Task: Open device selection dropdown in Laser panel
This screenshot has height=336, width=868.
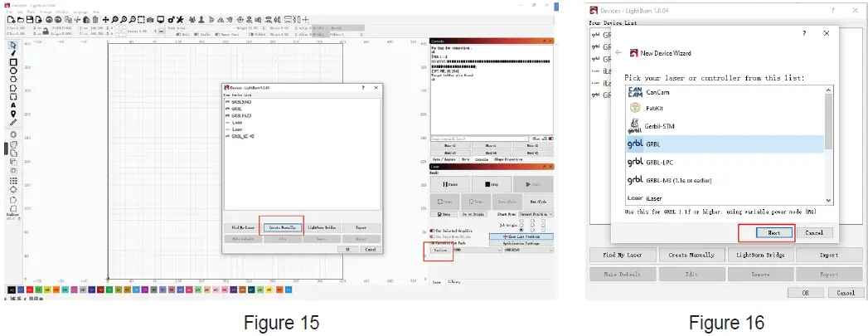Action: click(529, 251)
